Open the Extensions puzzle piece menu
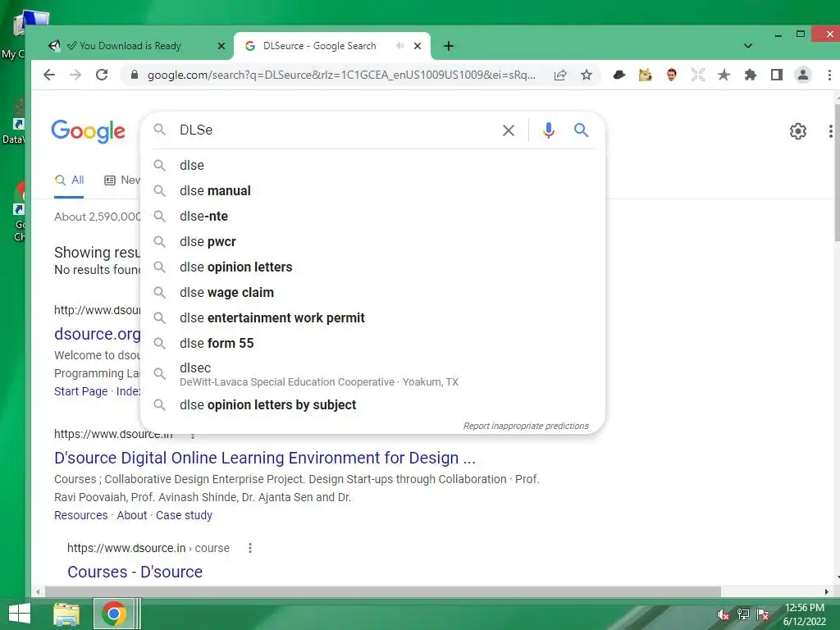Viewport: 840px width, 630px height. point(751,75)
